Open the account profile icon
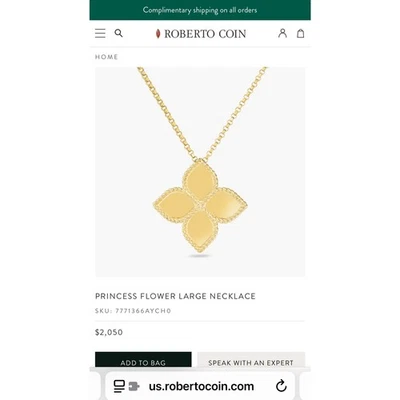This screenshot has width=400, height=400. (282, 33)
